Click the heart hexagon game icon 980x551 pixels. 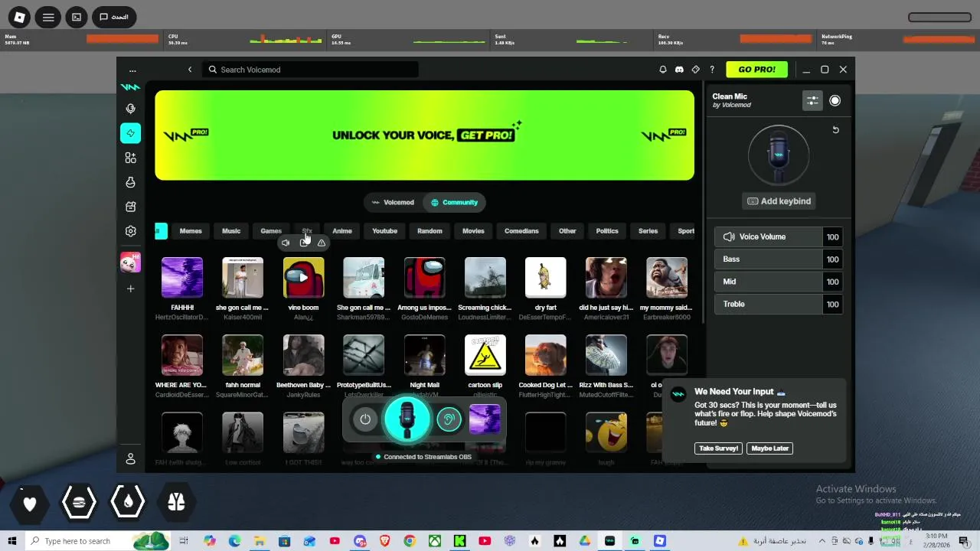pyautogui.click(x=30, y=503)
